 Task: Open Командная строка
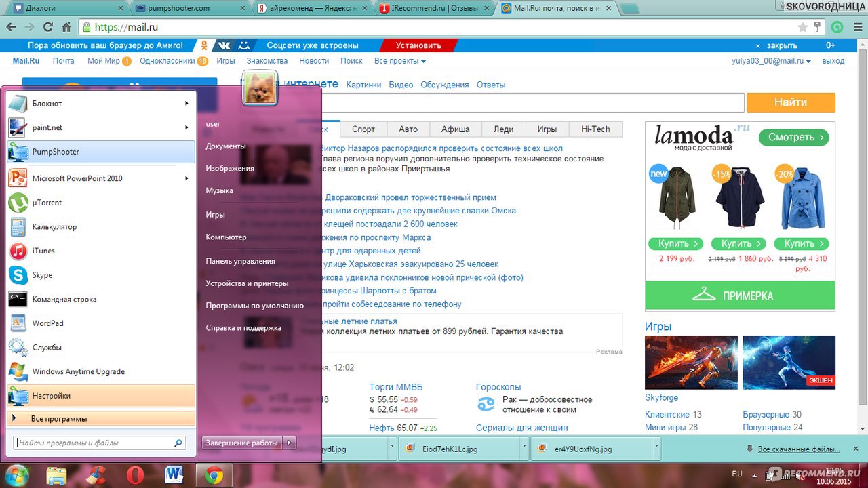(100, 299)
